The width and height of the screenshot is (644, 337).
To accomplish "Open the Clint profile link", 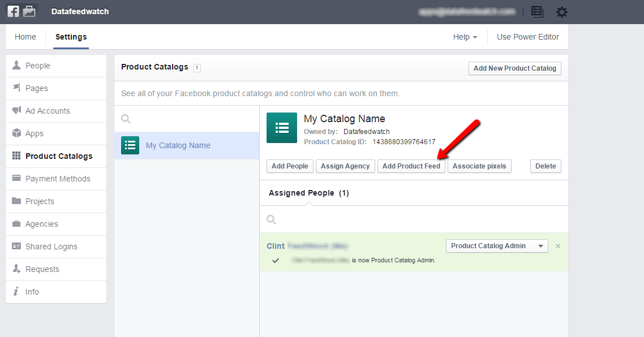I will pos(276,246).
